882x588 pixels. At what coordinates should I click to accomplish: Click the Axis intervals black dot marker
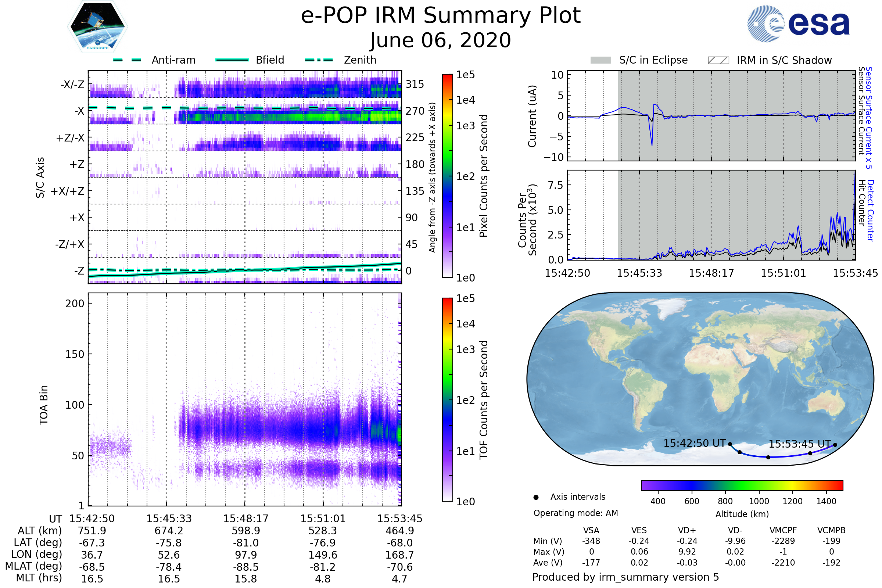point(536,497)
